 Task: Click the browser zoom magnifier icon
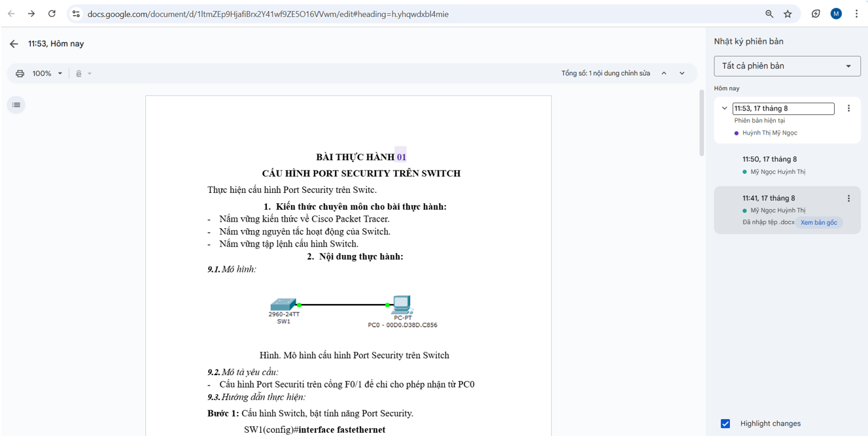[x=769, y=14]
